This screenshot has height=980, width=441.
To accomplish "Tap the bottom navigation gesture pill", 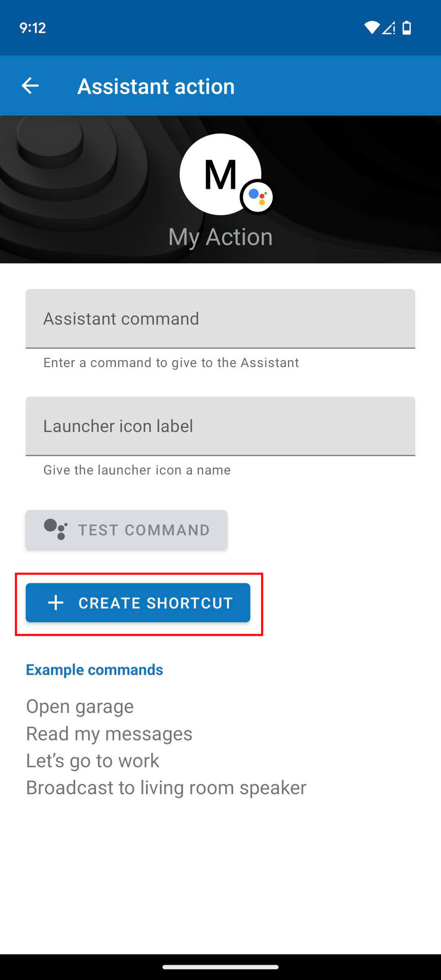I will point(220,967).
